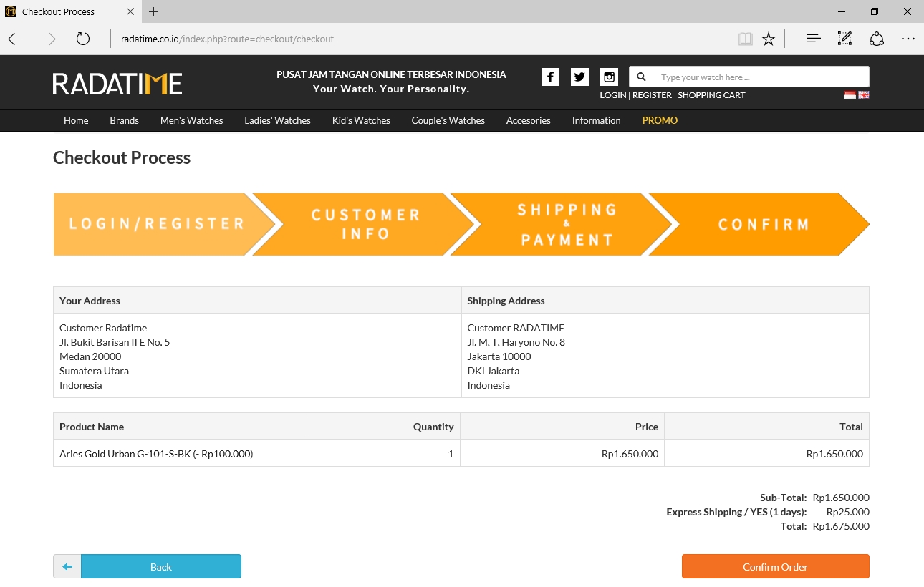Open the Accesories menu
The image size is (924, 587).
529,120
